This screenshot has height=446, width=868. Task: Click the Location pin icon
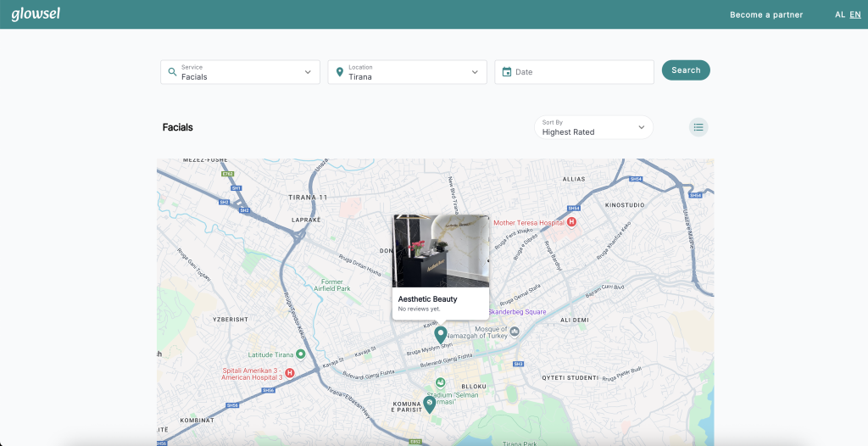[x=340, y=72]
